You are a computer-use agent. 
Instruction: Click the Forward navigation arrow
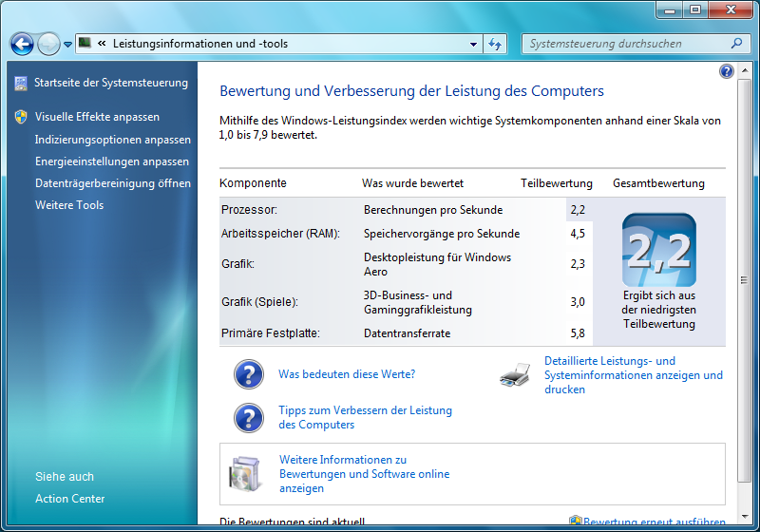pos(48,44)
